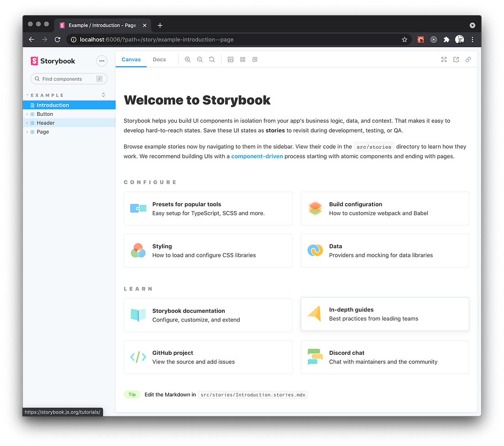Open the component-driven link

click(257, 156)
